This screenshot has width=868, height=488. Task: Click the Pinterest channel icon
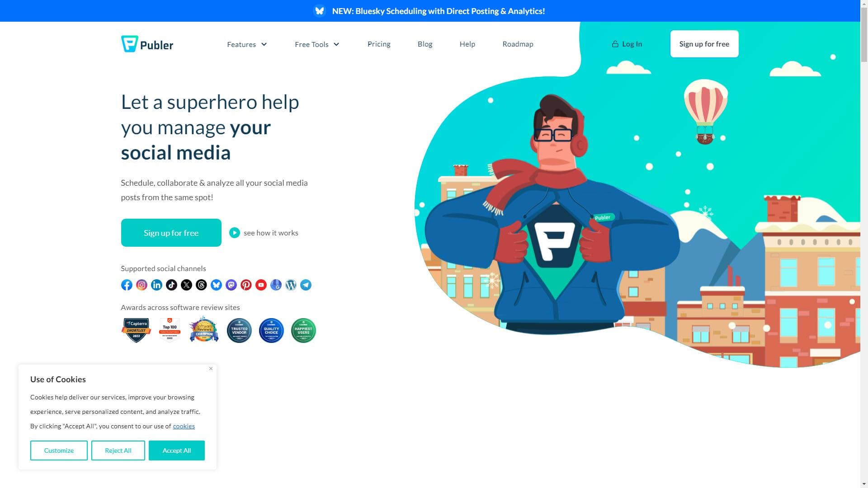coord(246,285)
